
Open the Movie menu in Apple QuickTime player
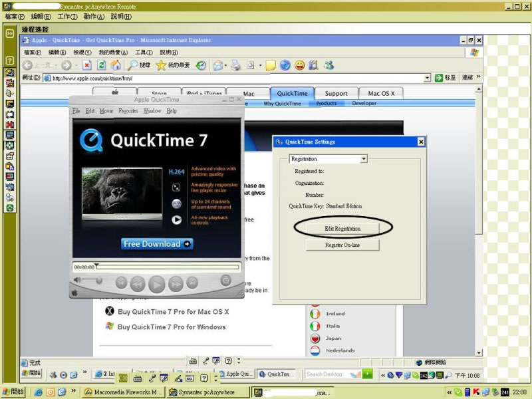106,111
